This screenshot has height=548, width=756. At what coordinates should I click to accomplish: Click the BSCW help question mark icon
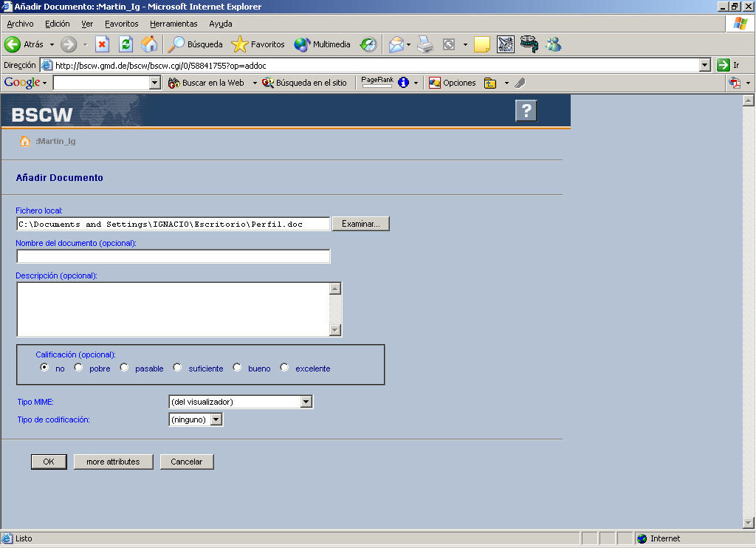pos(526,112)
